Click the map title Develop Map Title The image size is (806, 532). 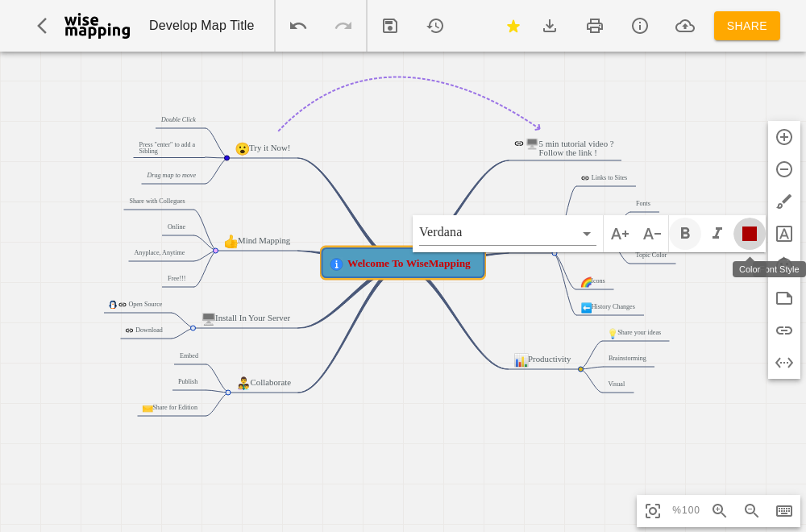[201, 26]
